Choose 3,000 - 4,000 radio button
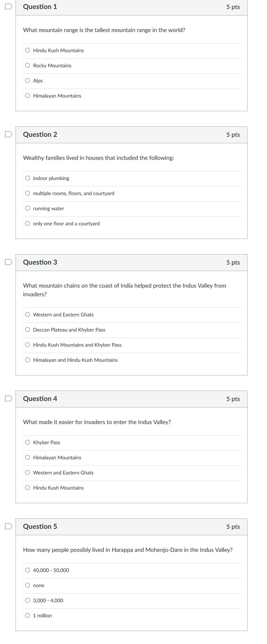This screenshot has width=267, height=644. 28,600
